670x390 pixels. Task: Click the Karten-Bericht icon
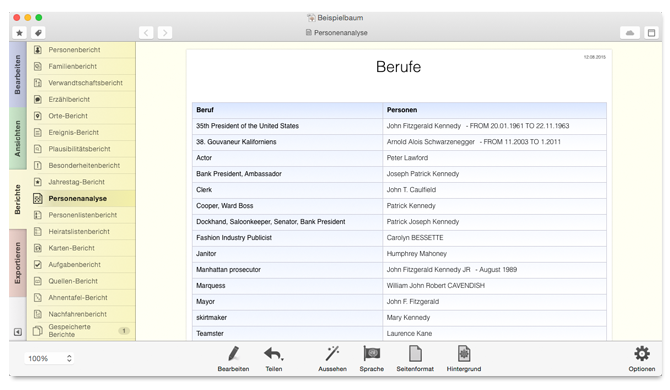[x=38, y=248]
